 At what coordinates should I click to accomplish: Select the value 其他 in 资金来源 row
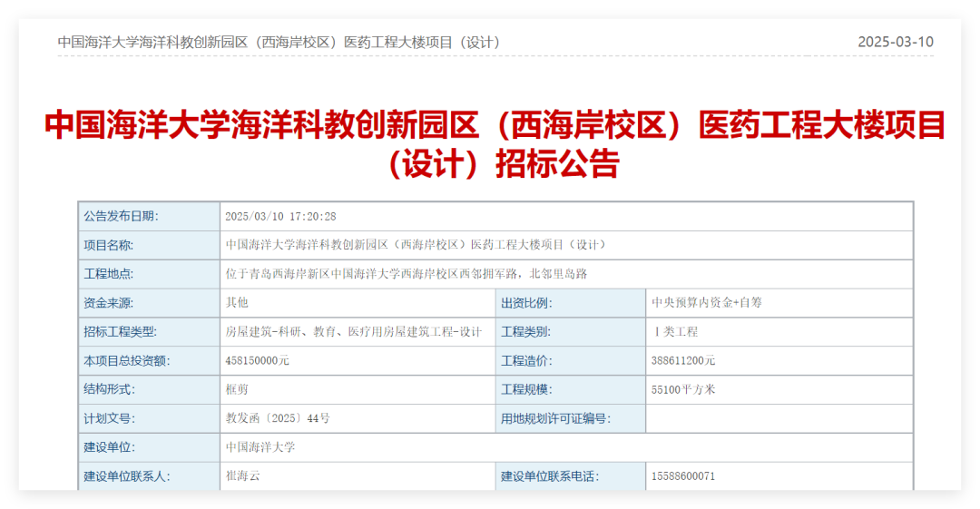coord(237,303)
